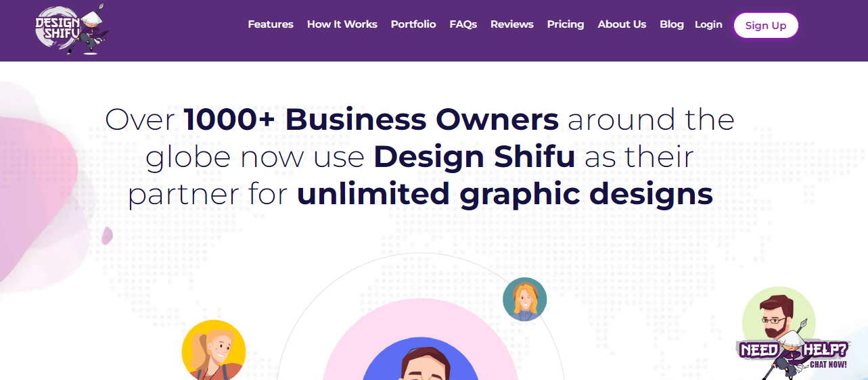868x380 pixels.
Task: View the Pricing page
Action: point(565,24)
